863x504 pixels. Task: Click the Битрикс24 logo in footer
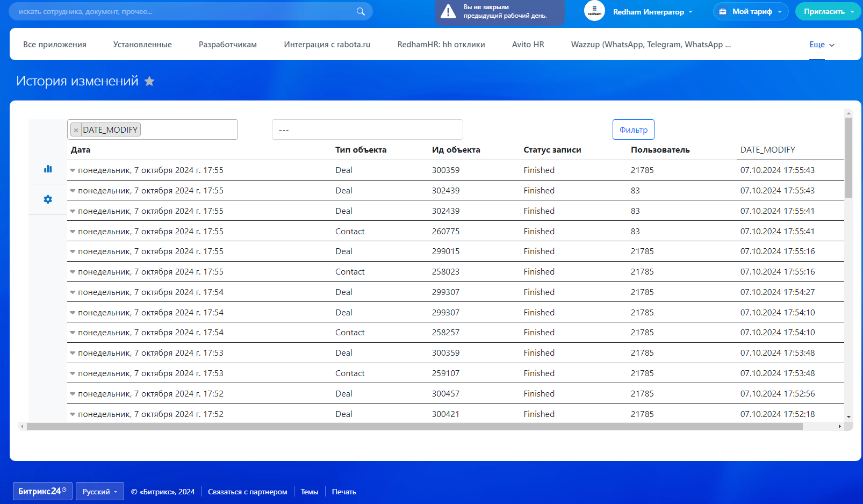coord(42,491)
